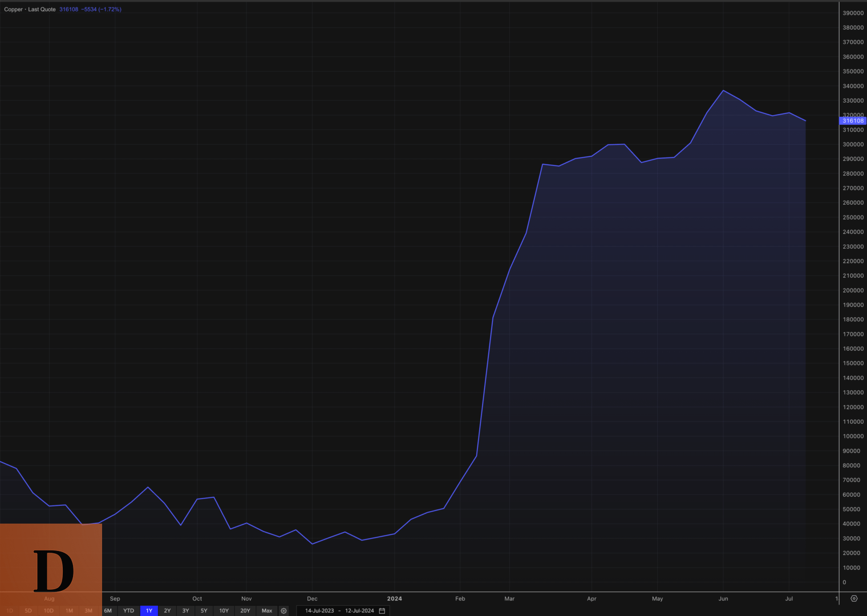
Task: Click the 300000 price axis label
Action: (x=853, y=144)
